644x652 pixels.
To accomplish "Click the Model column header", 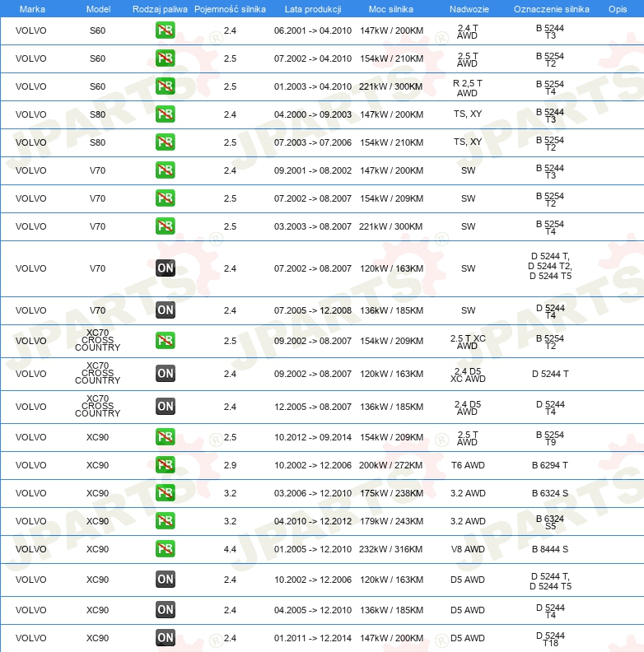I will point(98,8).
